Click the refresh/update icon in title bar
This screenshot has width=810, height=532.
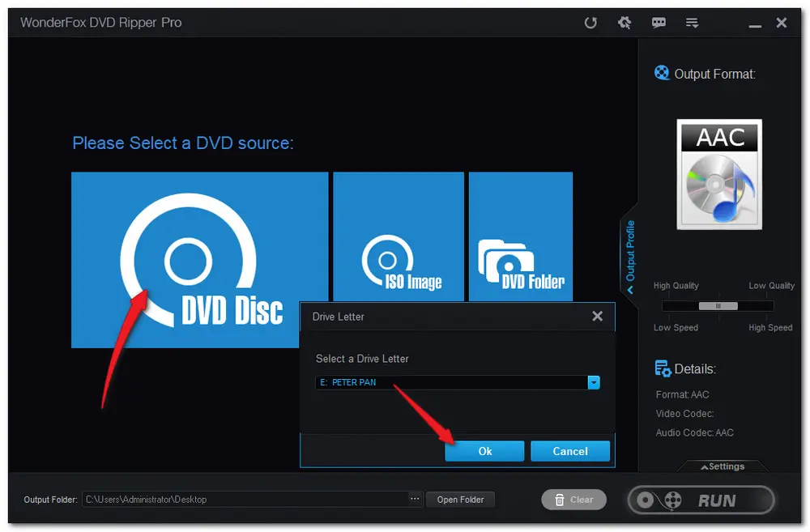[590, 23]
